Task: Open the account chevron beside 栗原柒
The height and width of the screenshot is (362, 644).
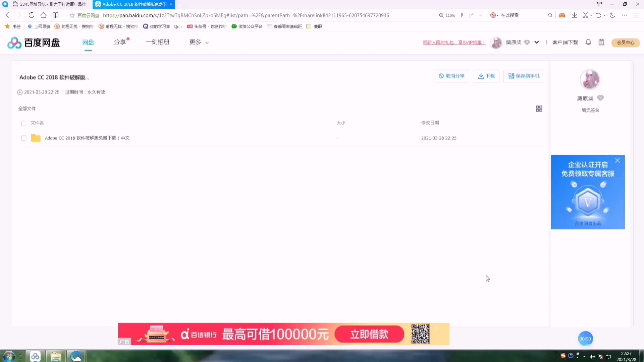Action: pos(537,42)
